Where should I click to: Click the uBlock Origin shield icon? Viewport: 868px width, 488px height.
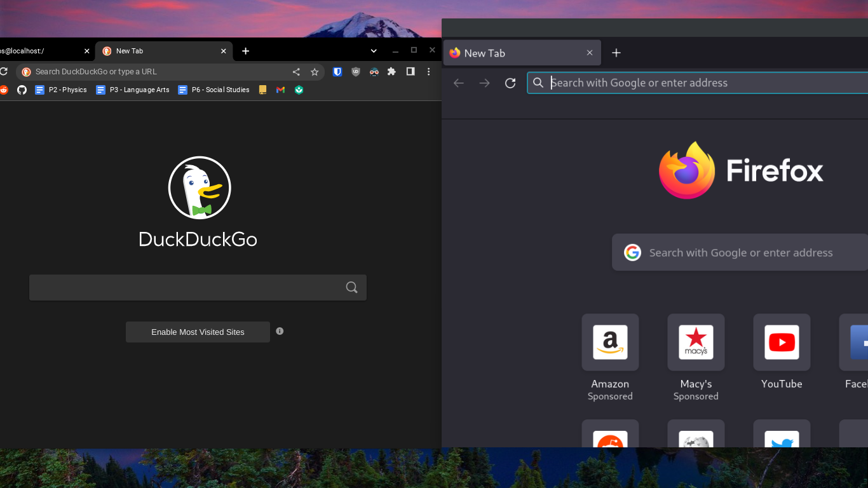(x=356, y=72)
